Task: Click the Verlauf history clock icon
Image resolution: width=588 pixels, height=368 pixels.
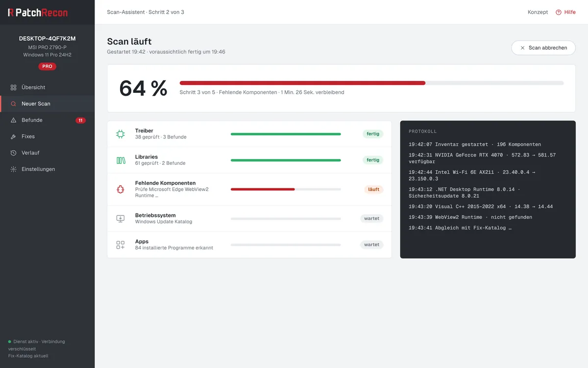Action: coord(14,153)
